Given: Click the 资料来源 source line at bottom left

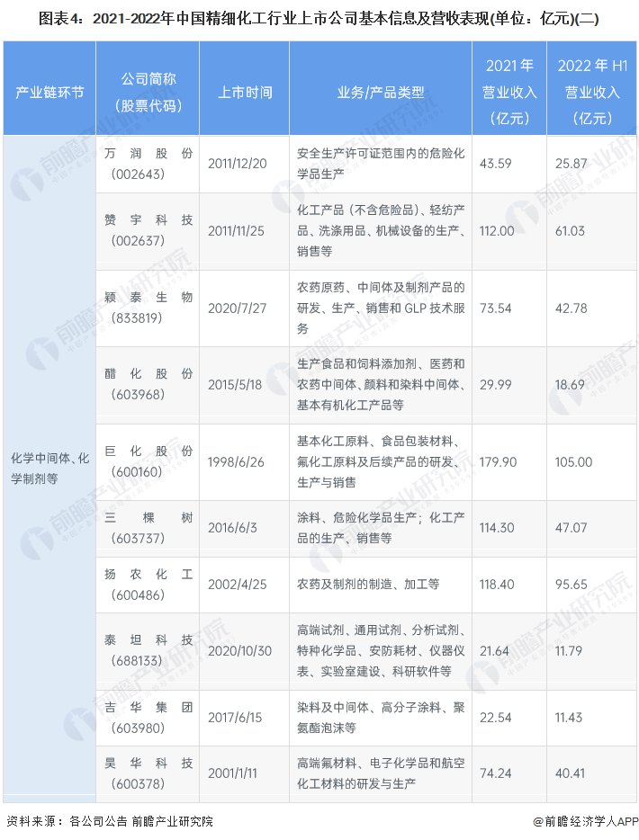Looking at the screenshot, I should pos(110,821).
